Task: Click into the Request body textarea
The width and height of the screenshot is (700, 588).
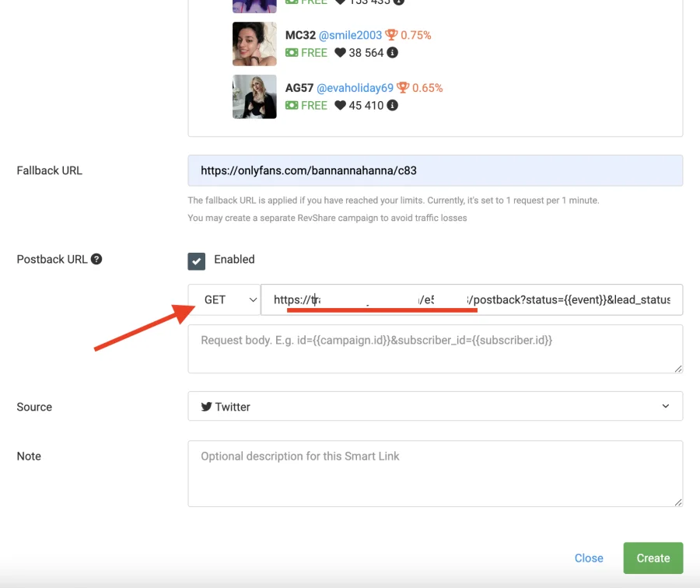Action: tap(435, 349)
